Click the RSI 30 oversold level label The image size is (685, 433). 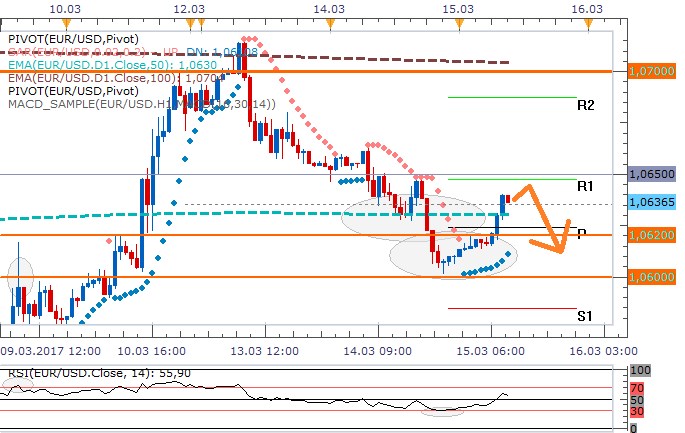click(638, 411)
